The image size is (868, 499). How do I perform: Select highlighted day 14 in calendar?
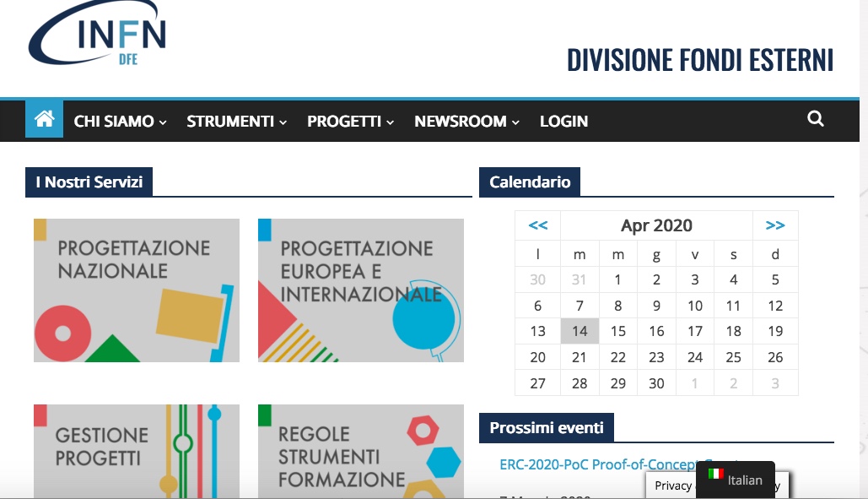580,332
